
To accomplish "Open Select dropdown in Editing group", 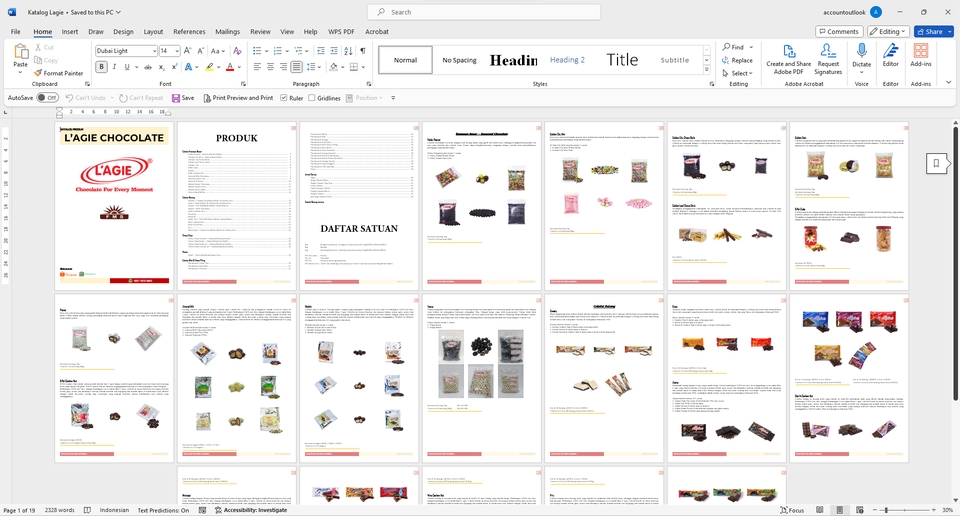I will [738, 73].
